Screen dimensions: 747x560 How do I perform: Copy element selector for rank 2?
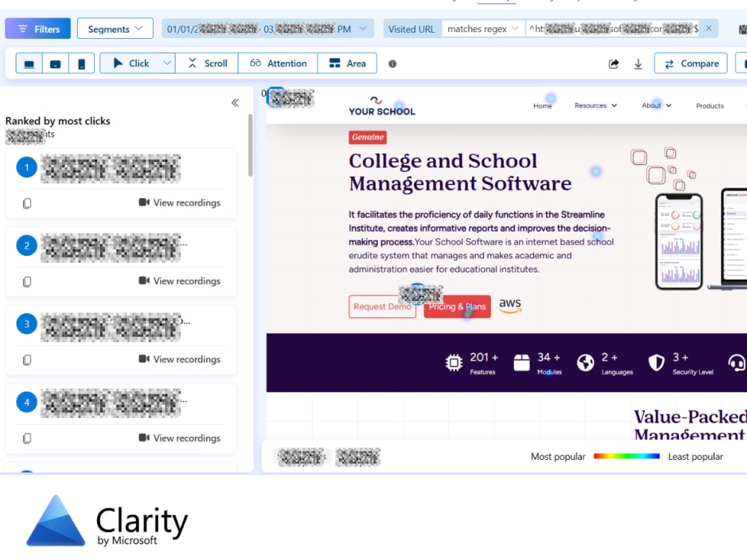tap(27, 281)
